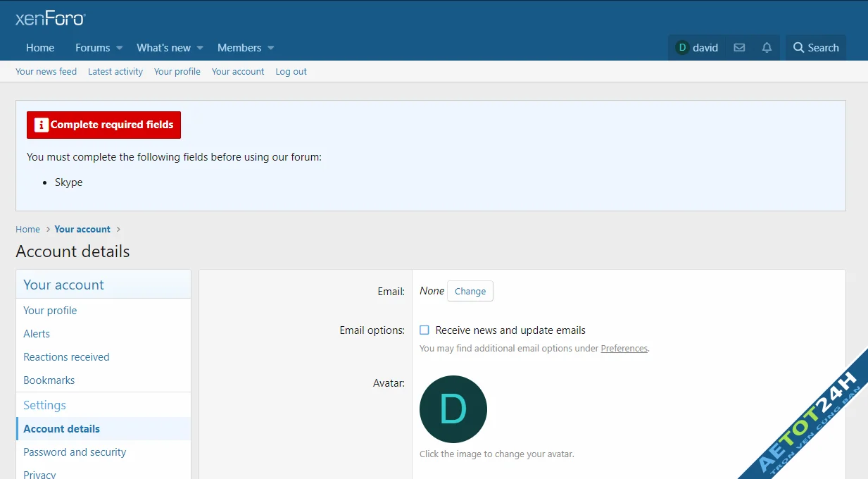The image size is (868, 479).
Task: View Latest activity
Action: point(115,71)
